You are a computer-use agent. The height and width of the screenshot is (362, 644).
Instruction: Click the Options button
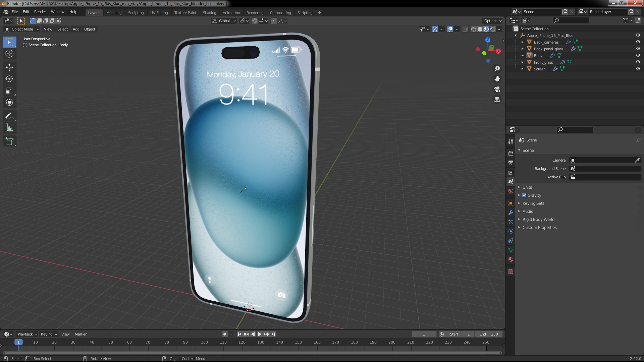click(x=492, y=21)
